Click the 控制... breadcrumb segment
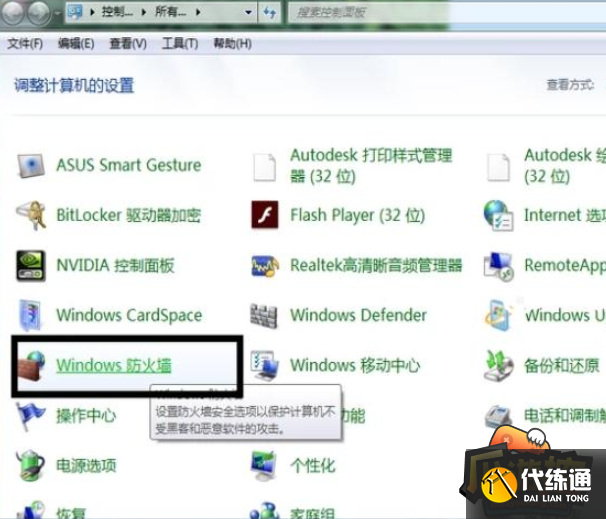 click(x=117, y=12)
